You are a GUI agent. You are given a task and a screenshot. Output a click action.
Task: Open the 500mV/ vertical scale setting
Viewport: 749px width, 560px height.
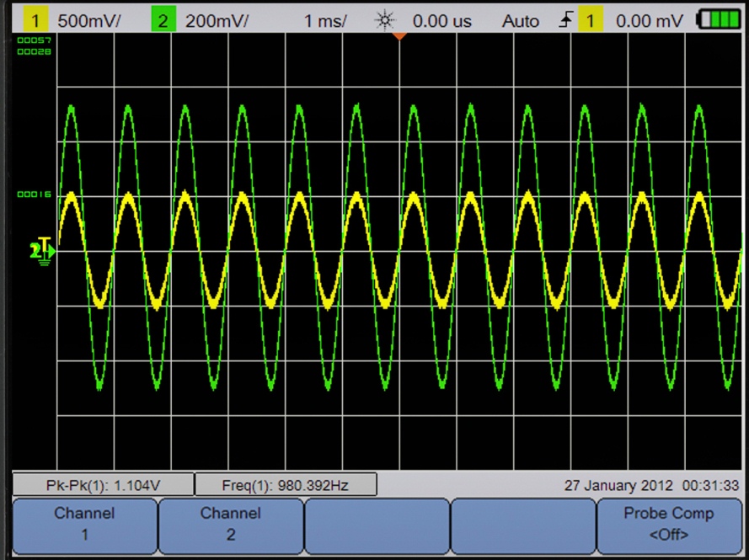coord(88,22)
